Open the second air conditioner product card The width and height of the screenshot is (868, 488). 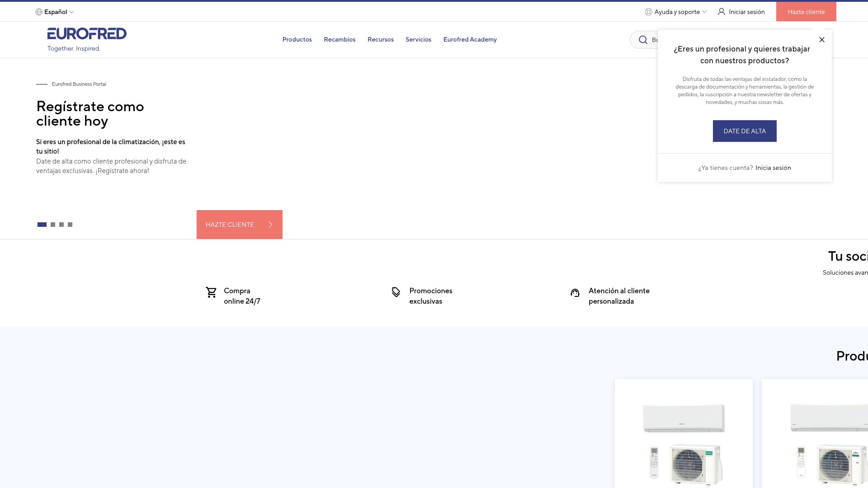[815, 433]
